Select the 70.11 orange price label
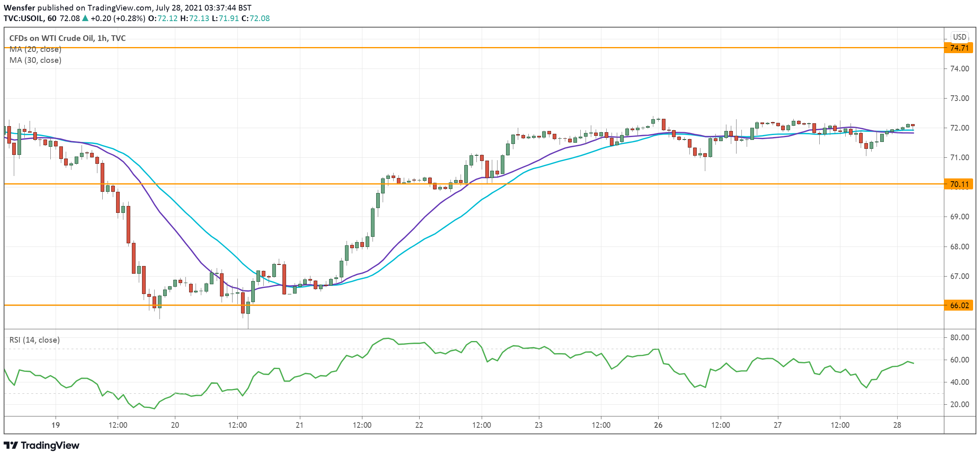This screenshot has width=980, height=457. click(x=959, y=184)
